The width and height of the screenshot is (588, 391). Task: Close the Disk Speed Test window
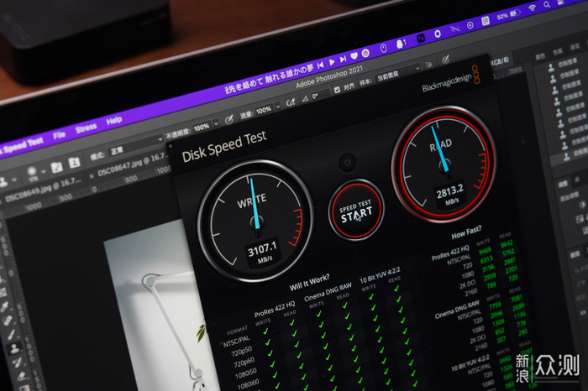pos(171,146)
